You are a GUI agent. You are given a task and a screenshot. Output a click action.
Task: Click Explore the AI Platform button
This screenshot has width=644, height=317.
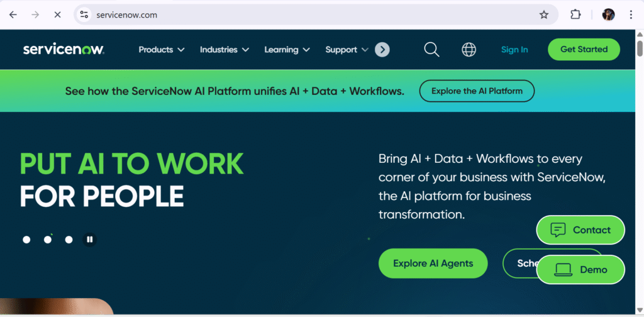tap(477, 91)
